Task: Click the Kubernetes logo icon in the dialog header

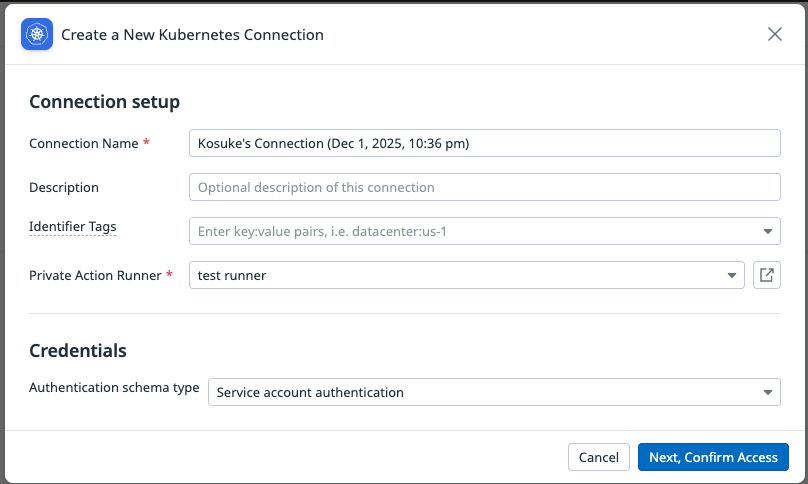Action: tap(37, 34)
